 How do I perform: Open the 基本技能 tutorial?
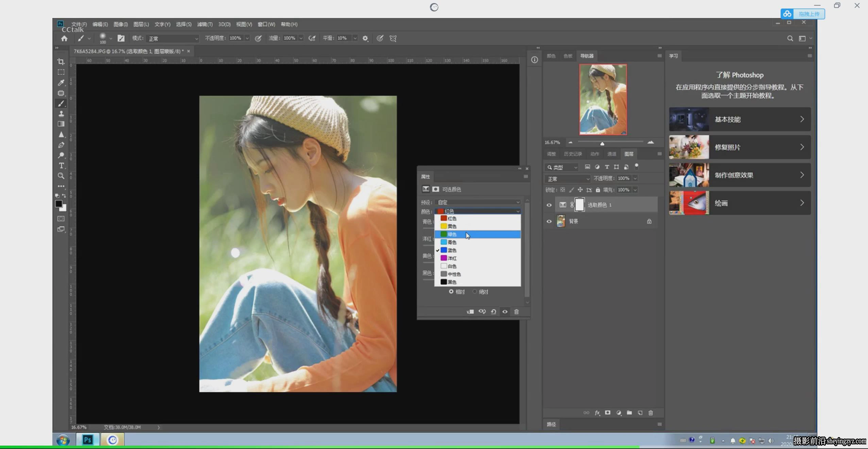(x=740, y=119)
